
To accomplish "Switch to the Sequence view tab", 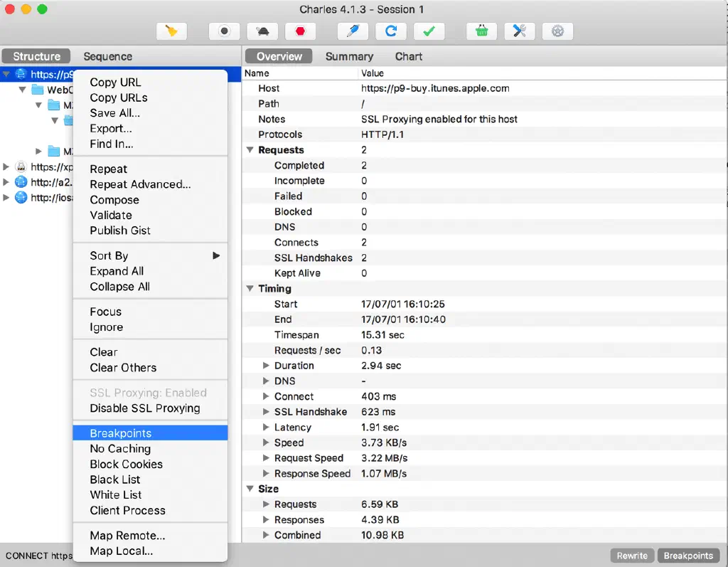I will point(107,56).
